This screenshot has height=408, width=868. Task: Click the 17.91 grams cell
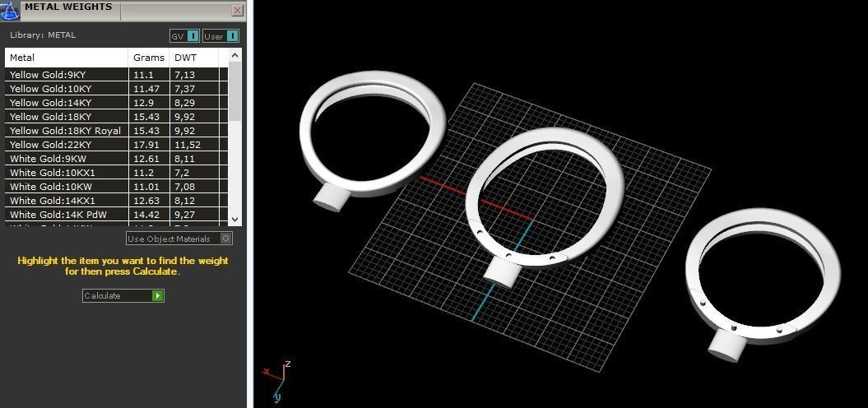coord(149,145)
